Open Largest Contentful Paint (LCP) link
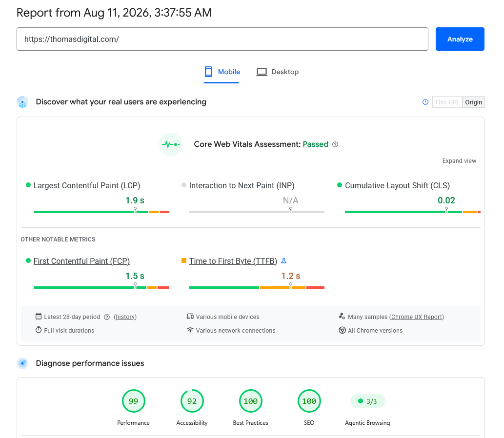 click(x=87, y=185)
